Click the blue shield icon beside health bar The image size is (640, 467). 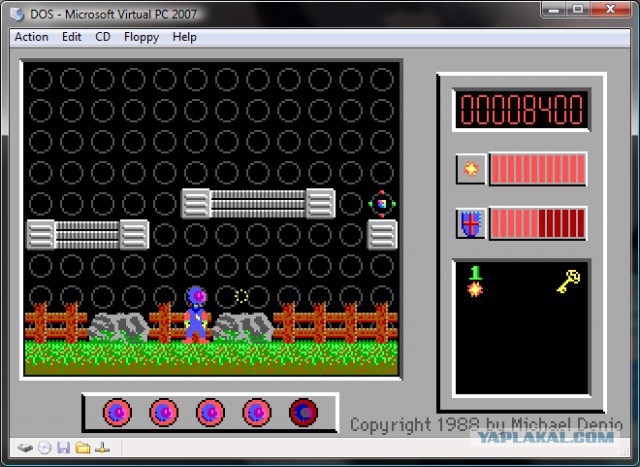click(x=471, y=223)
